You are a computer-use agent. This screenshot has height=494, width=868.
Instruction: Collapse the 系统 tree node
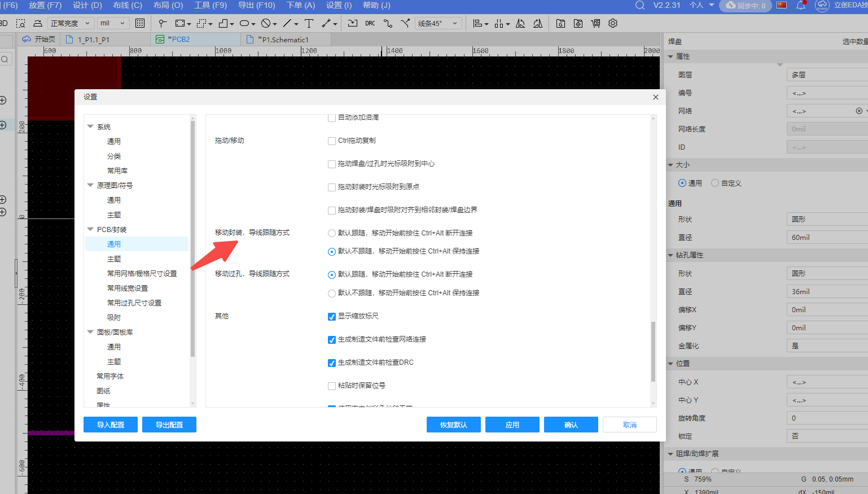click(x=90, y=127)
